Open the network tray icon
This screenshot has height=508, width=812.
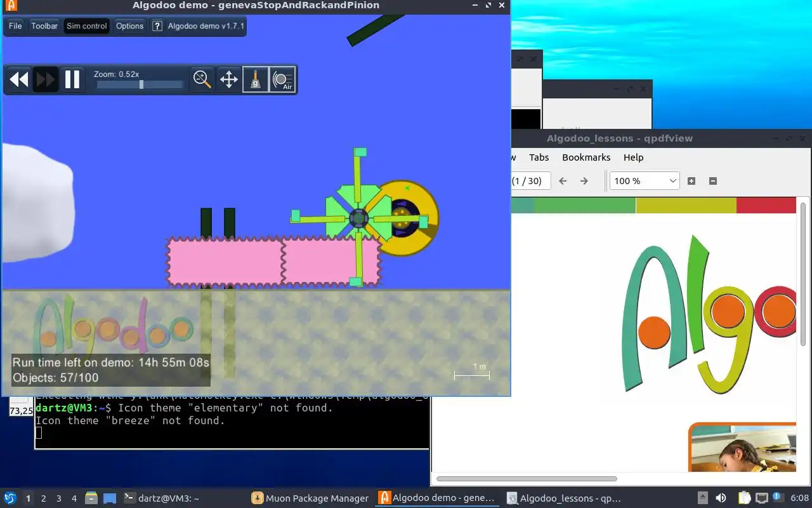tap(761, 498)
